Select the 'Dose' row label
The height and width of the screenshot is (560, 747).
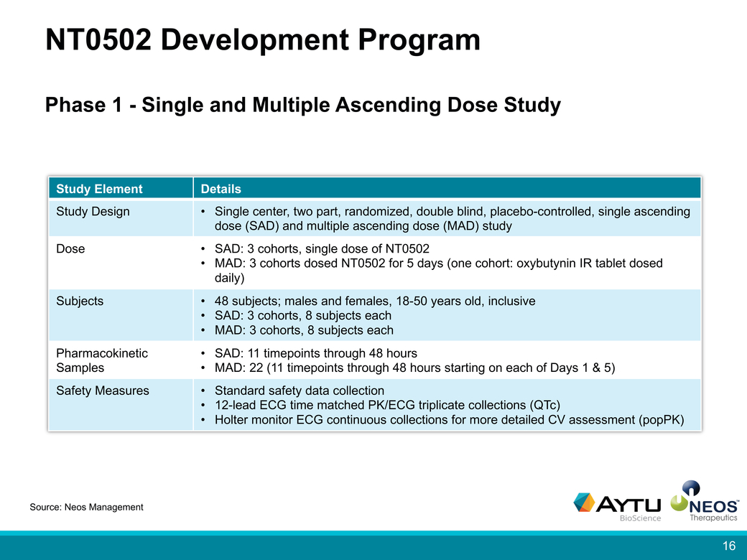[x=70, y=248]
